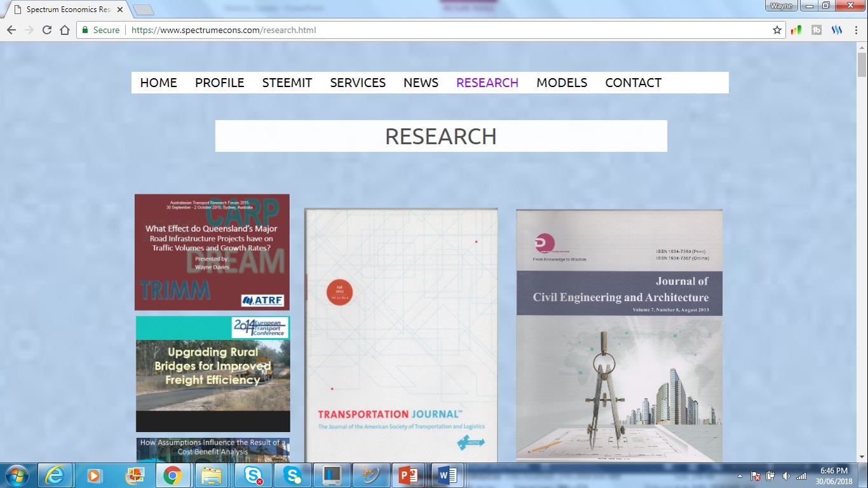This screenshot has width=868, height=488.
Task: View the Secure padlock site info
Action: [x=101, y=30]
